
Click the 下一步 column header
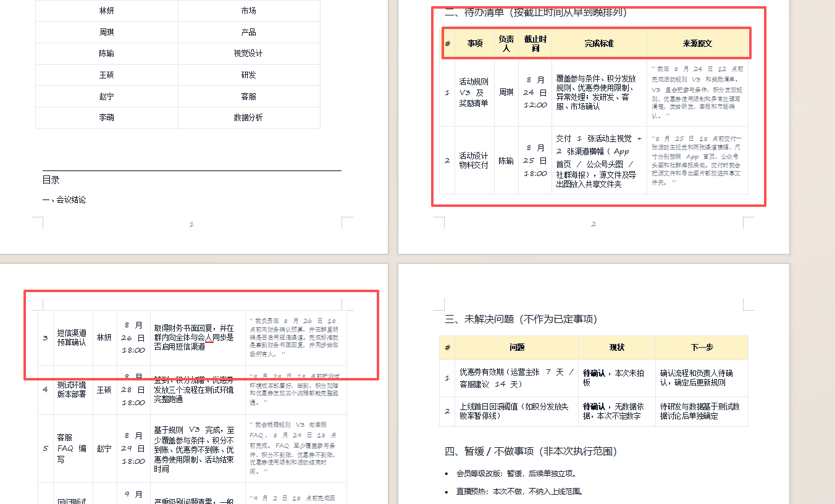(x=702, y=348)
